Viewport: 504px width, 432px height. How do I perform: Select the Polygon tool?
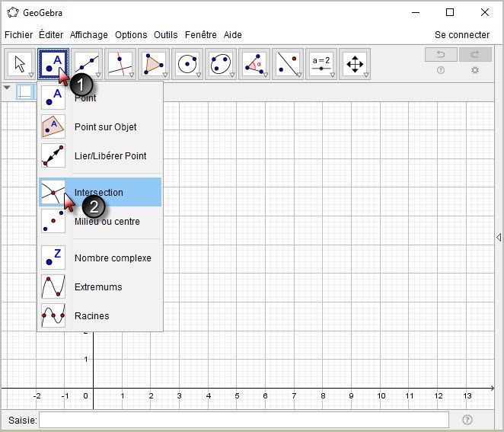pyautogui.click(x=154, y=64)
